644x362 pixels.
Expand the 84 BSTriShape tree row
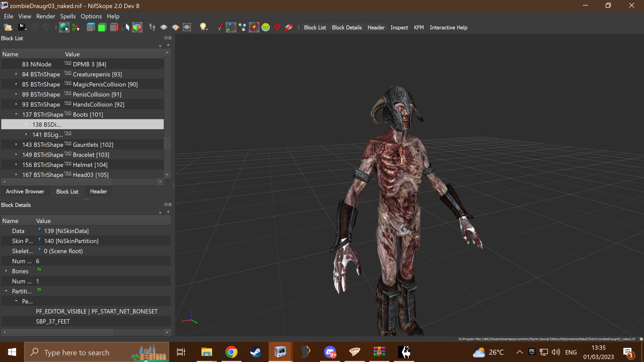pyautogui.click(x=16, y=74)
